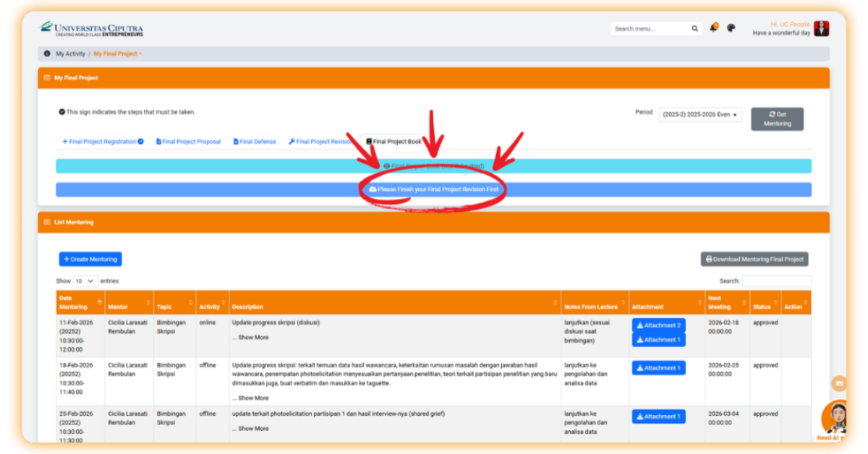Click the mentoring table Search field
The image size is (868, 454).
776,280
